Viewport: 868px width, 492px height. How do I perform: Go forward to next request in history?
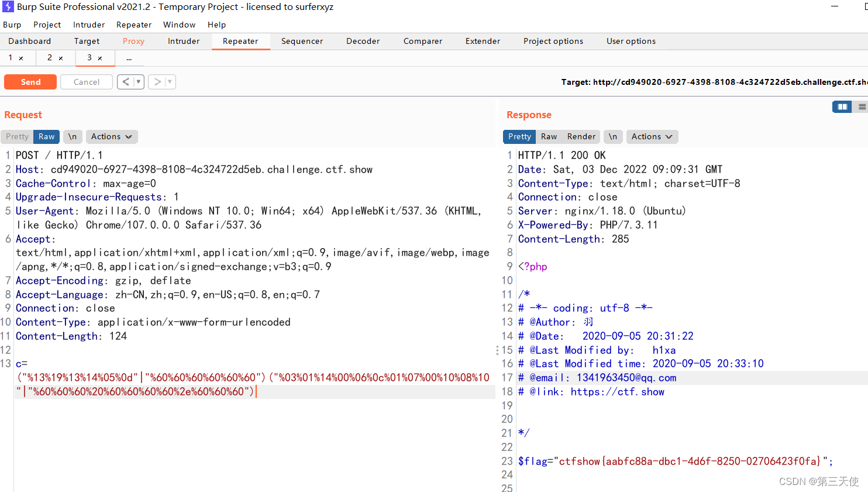point(157,82)
